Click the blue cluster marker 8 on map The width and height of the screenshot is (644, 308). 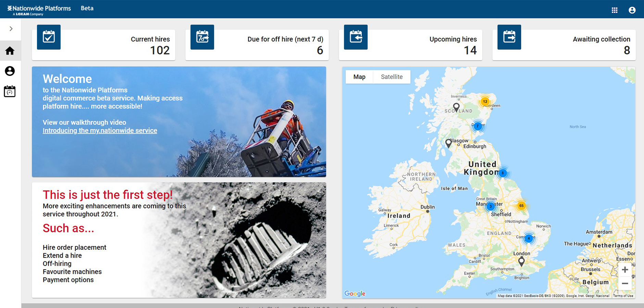[503, 173]
